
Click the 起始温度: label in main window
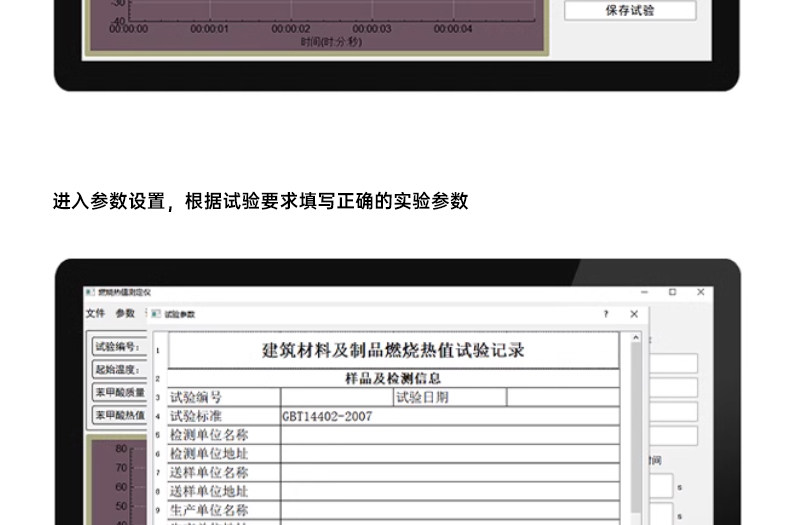coord(119,369)
